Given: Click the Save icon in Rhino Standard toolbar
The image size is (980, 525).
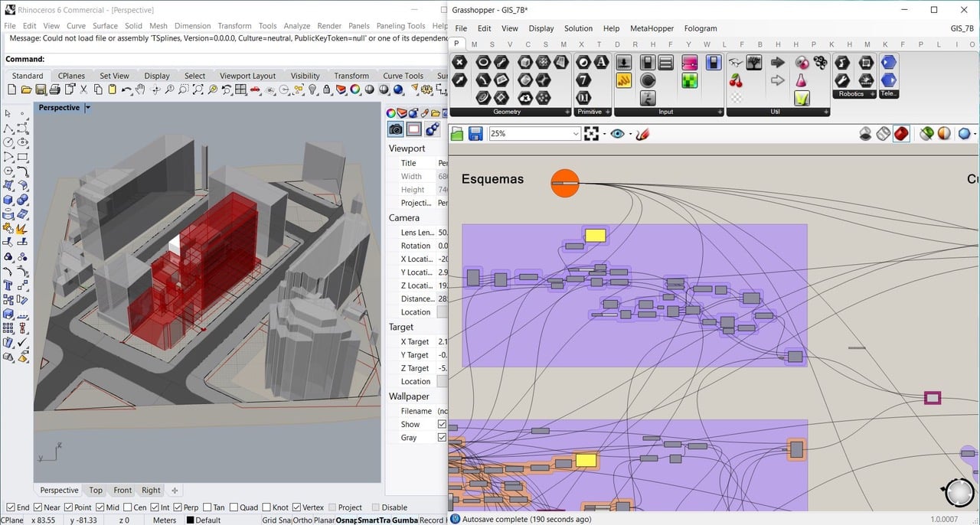Looking at the screenshot, I should tap(39, 90).
